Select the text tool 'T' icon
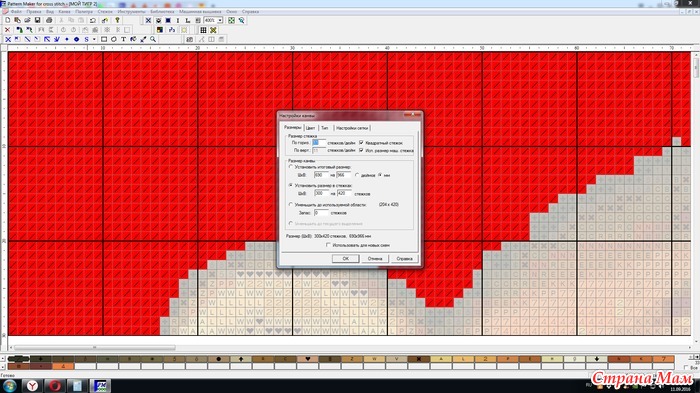This screenshot has height=393, width=700. click(123, 39)
